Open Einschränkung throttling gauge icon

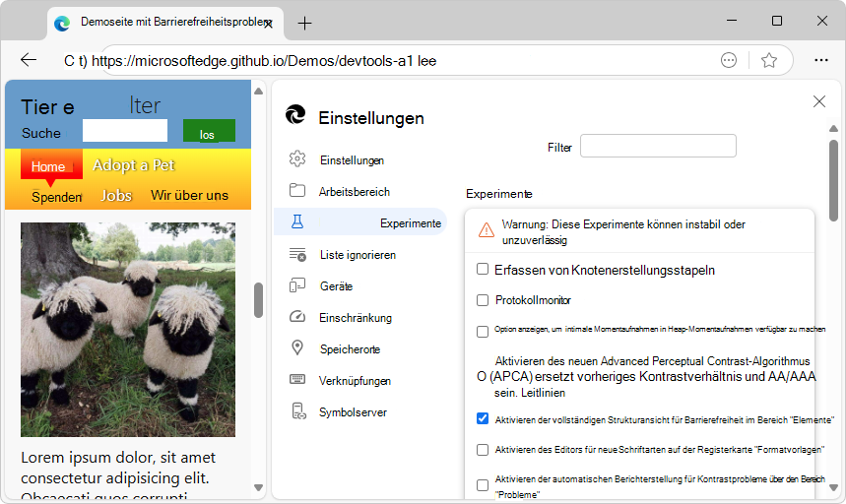click(297, 317)
